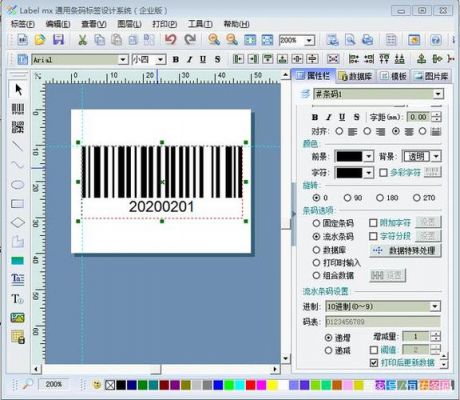Select the 90 degree rotation option
The height and width of the screenshot is (400, 460).
347,198
